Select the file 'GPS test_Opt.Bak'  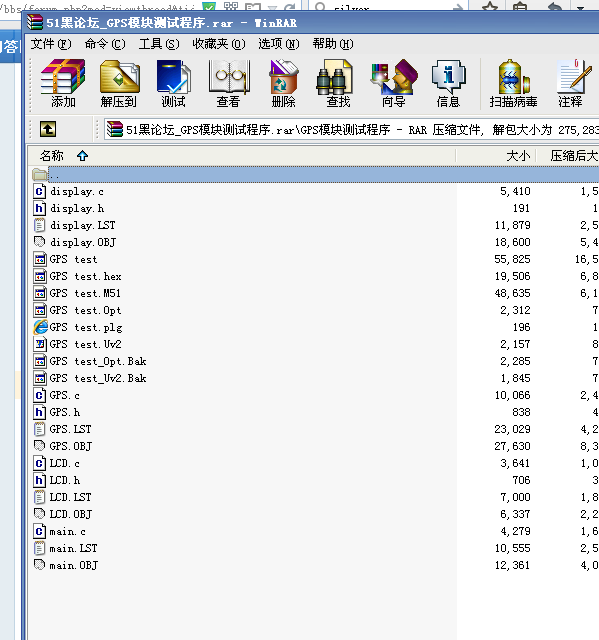point(98,362)
